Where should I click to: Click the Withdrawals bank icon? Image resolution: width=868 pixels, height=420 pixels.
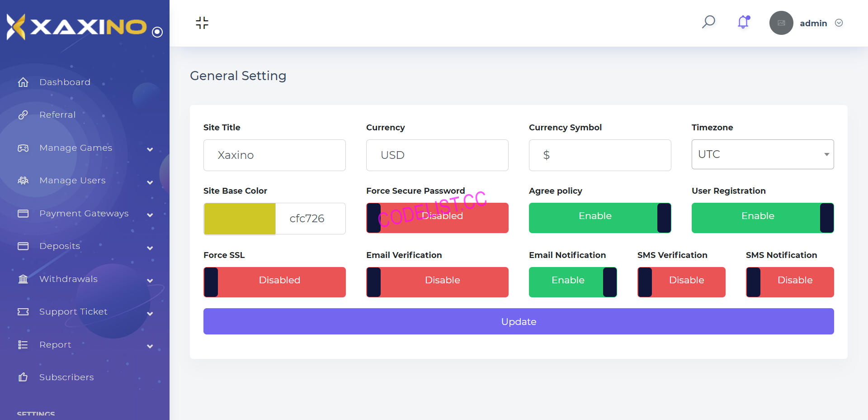23,279
